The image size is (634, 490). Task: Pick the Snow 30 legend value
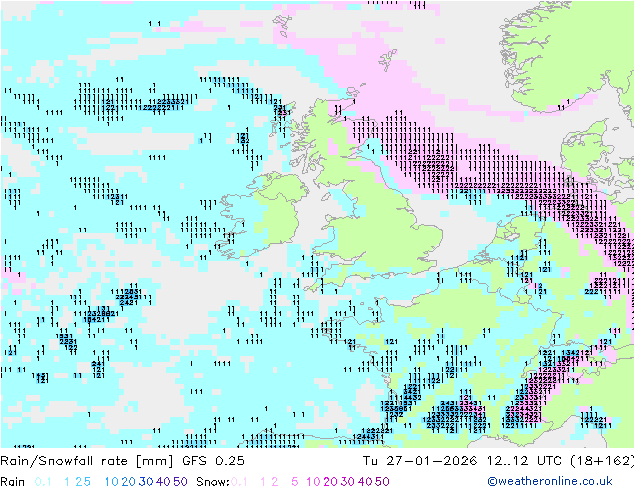(x=348, y=482)
